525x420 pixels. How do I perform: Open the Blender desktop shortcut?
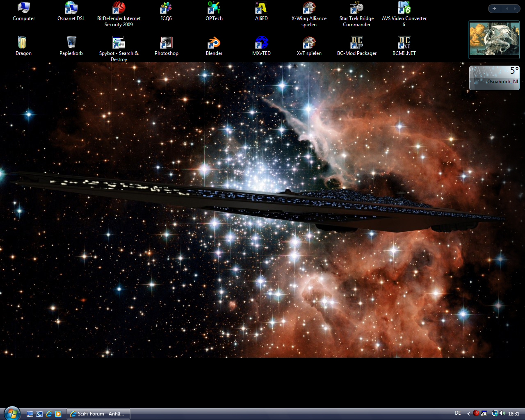point(214,43)
